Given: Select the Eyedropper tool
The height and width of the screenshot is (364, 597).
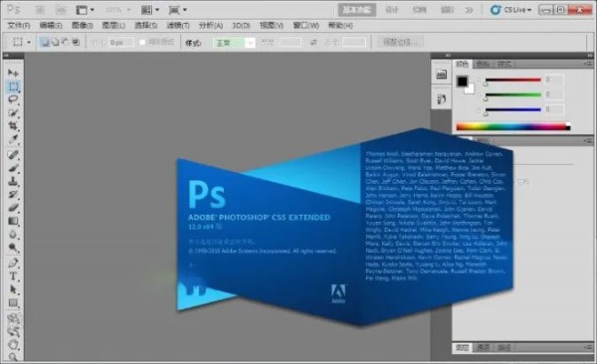Looking at the screenshot, I should (x=13, y=139).
